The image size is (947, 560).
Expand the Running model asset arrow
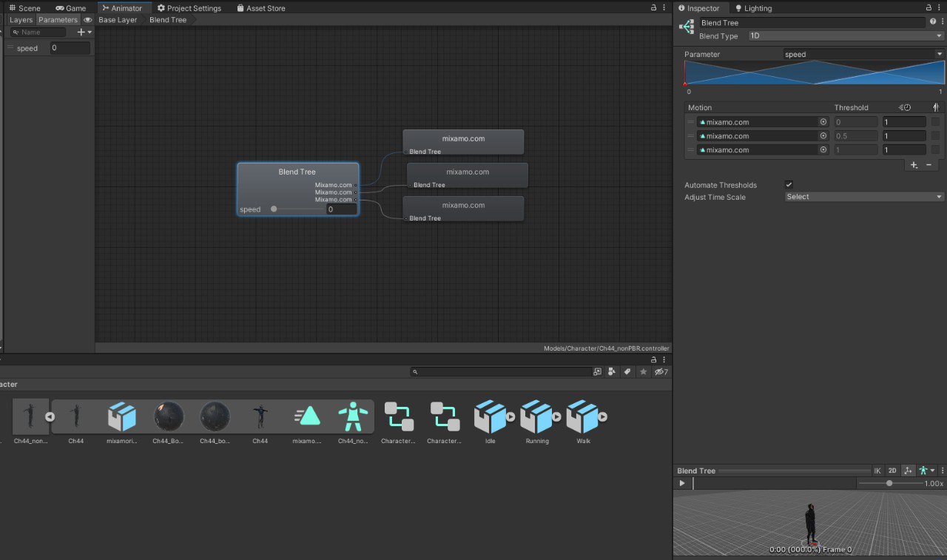556,416
